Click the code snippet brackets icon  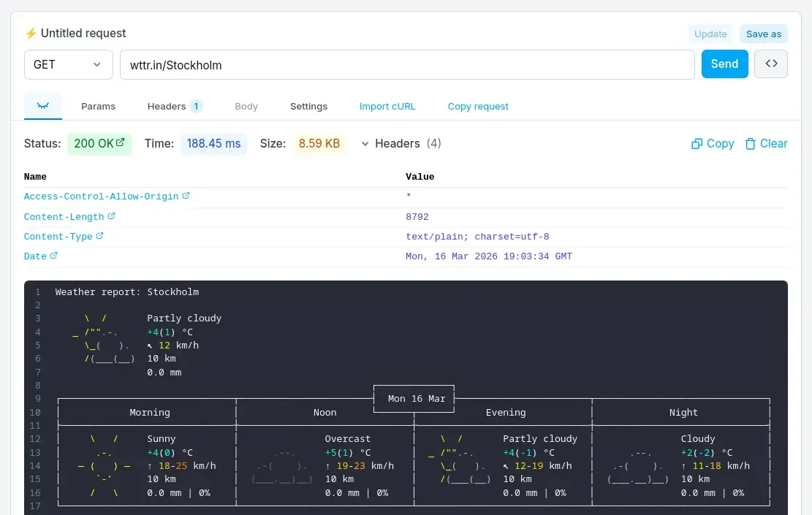pos(771,64)
